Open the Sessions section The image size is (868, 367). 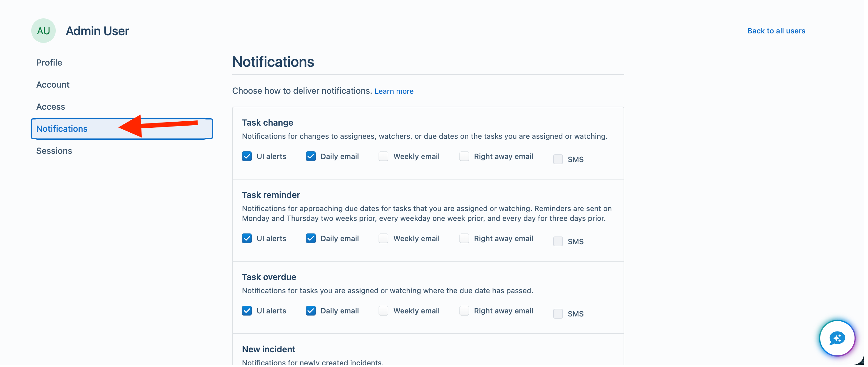54,151
